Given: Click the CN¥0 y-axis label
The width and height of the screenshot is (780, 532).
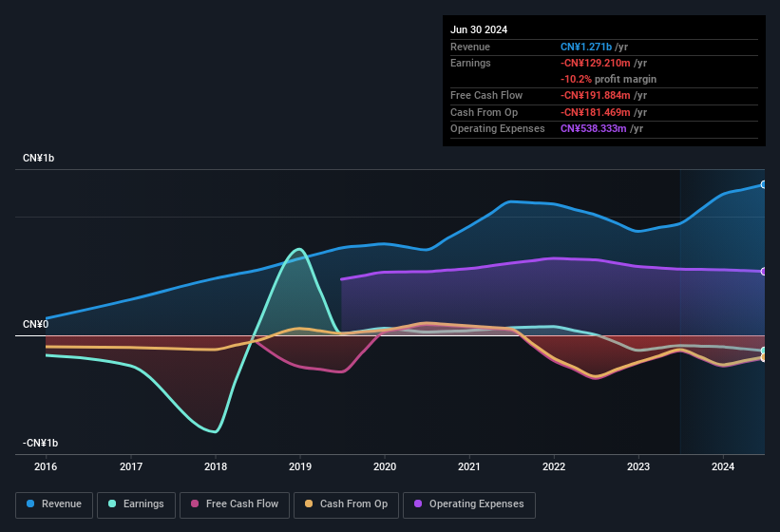Looking at the screenshot, I should [36, 324].
